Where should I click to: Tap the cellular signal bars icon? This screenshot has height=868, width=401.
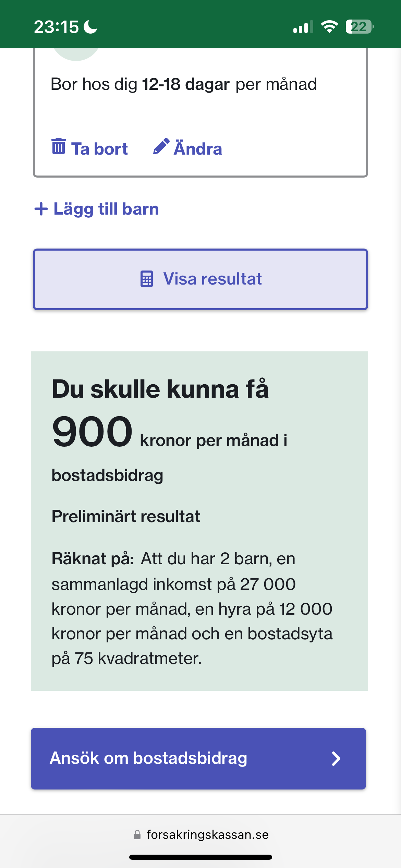tap(303, 27)
